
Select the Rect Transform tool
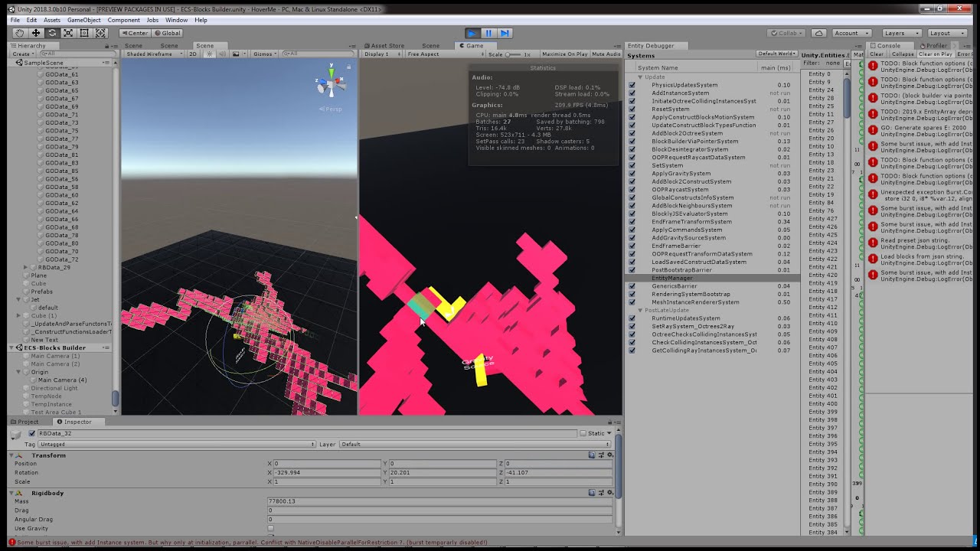point(84,33)
